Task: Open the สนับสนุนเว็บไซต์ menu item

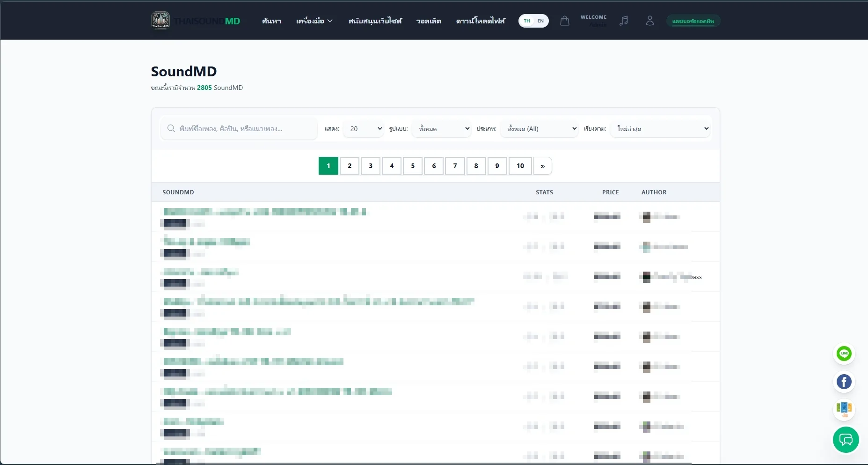Action: point(375,21)
